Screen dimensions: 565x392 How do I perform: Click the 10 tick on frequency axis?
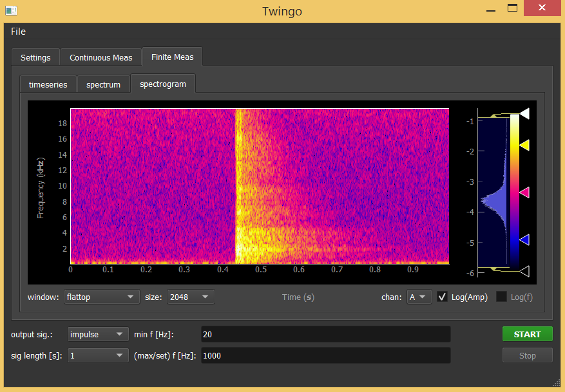coord(62,186)
